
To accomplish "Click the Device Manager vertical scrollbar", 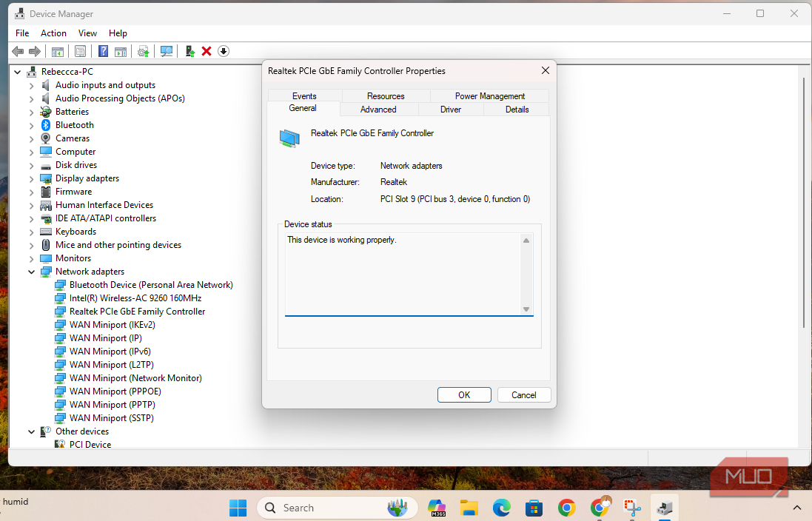I will [804, 202].
